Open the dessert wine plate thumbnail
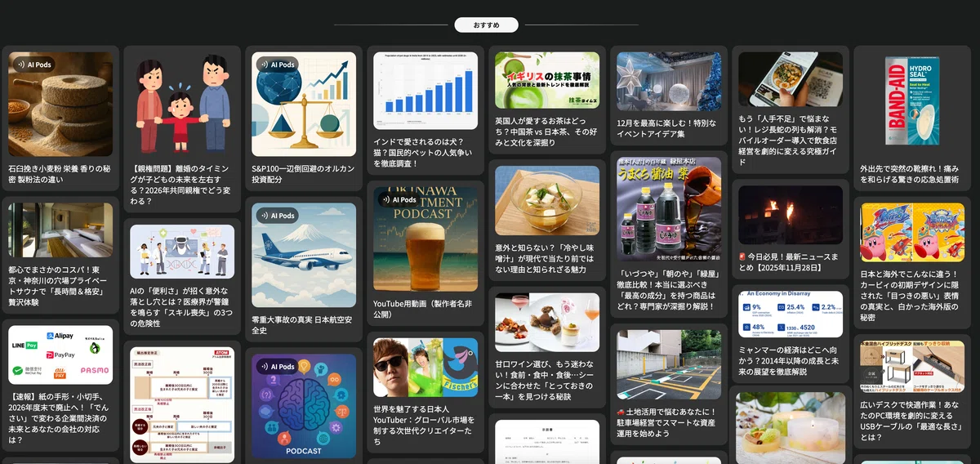 (x=547, y=322)
